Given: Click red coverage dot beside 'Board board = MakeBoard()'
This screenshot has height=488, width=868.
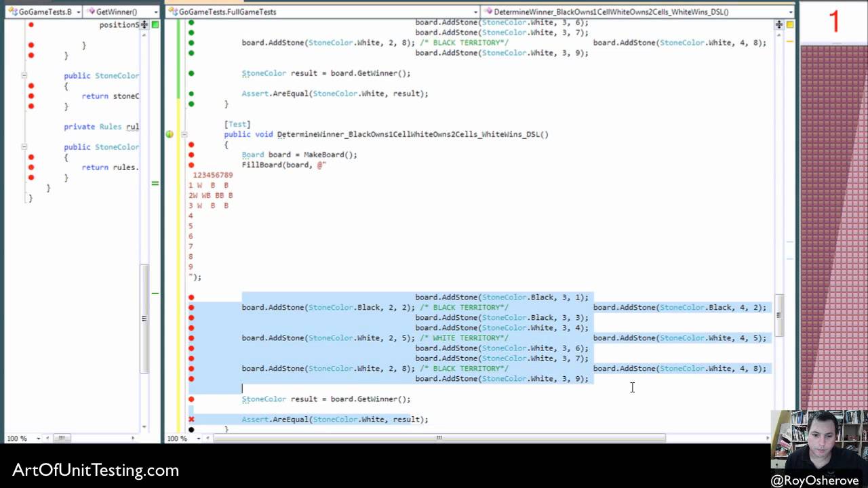Looking at the screenshot, I should click(191, 155).
